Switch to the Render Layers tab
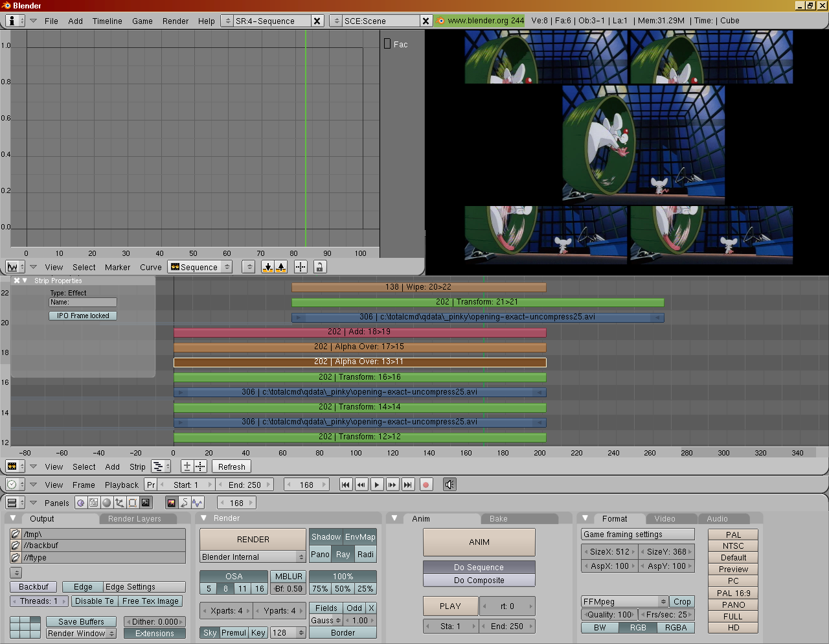Screen dimensions: 829x644 [x=135, y=519]
